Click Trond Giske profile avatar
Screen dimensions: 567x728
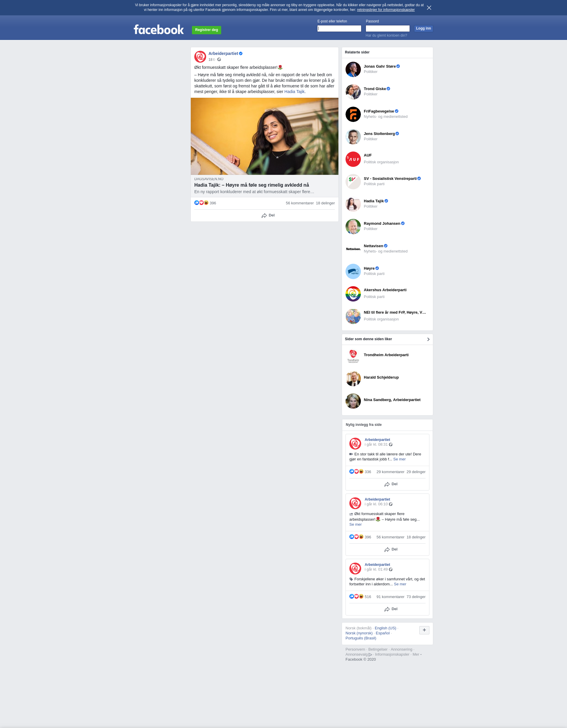point(353,92)
